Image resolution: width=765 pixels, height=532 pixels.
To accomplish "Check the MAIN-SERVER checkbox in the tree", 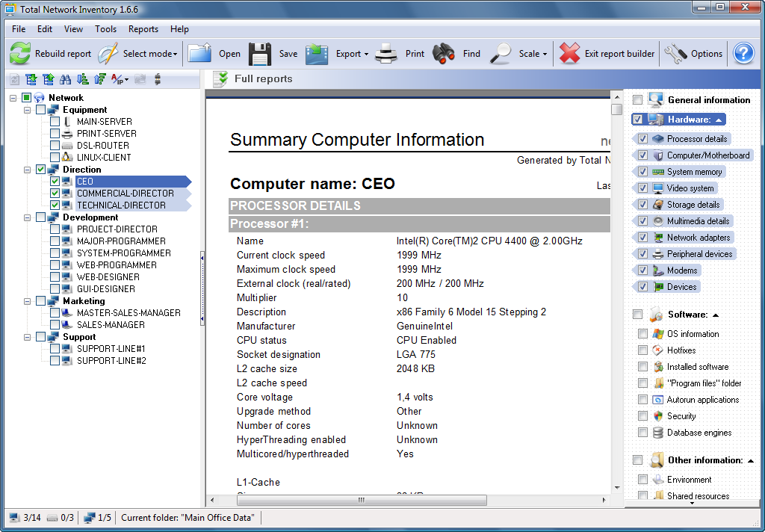I will pyautogui.click(x=55, y=122).
